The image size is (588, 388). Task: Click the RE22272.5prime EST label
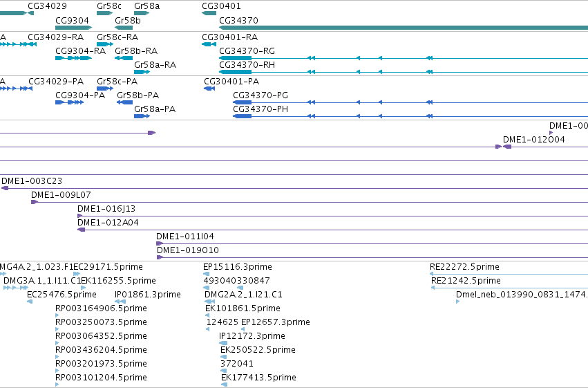[x=464, y=267]
